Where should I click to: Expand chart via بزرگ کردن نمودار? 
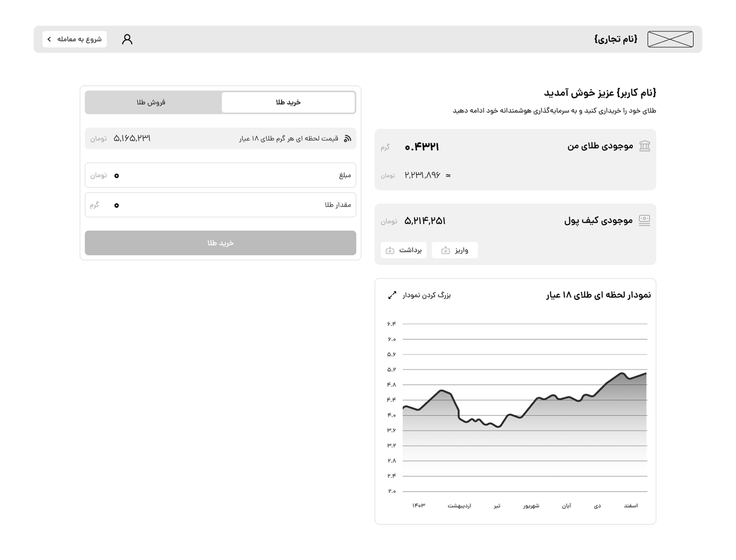(x=426, y=295)
